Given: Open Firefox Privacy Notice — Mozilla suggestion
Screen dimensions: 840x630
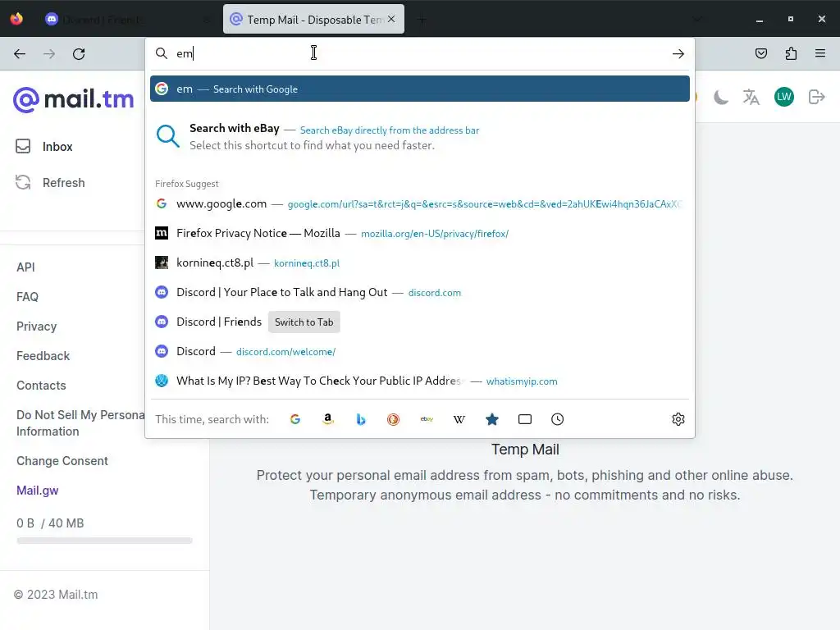Looking at the screenshot, I should [x=419, y=234].
